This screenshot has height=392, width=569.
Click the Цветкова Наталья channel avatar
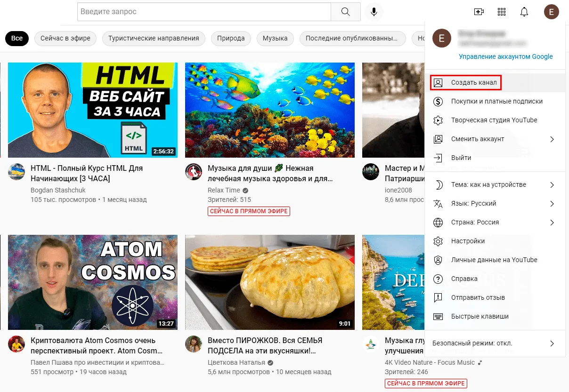click(194, 344)
